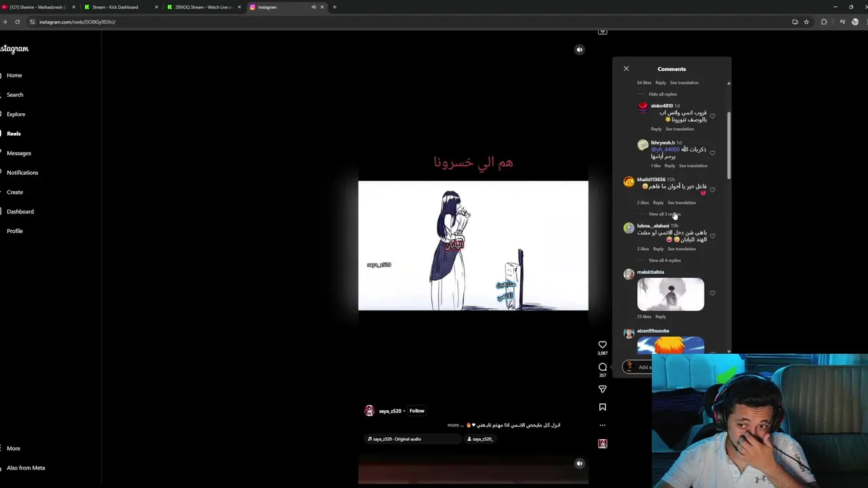Collapse replies with Hide all replies
Viewport: 868px width, 488px height.
click(663, 94)
